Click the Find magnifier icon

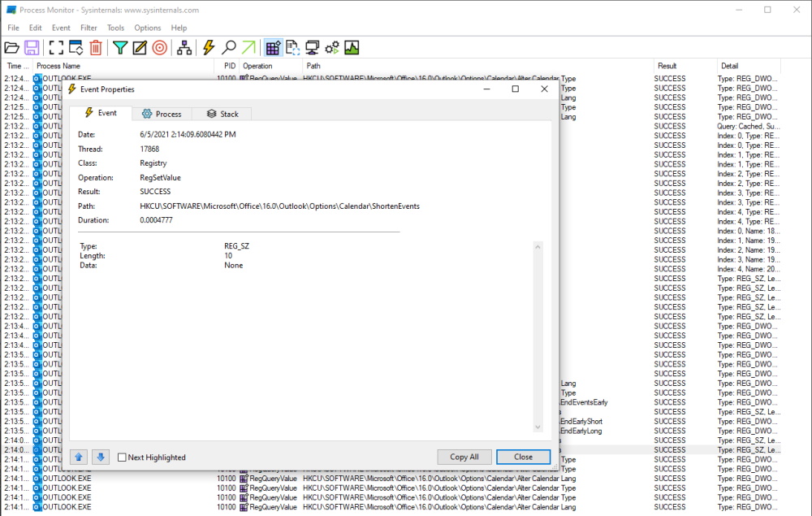pyautogui.click(x=228, y=48)
